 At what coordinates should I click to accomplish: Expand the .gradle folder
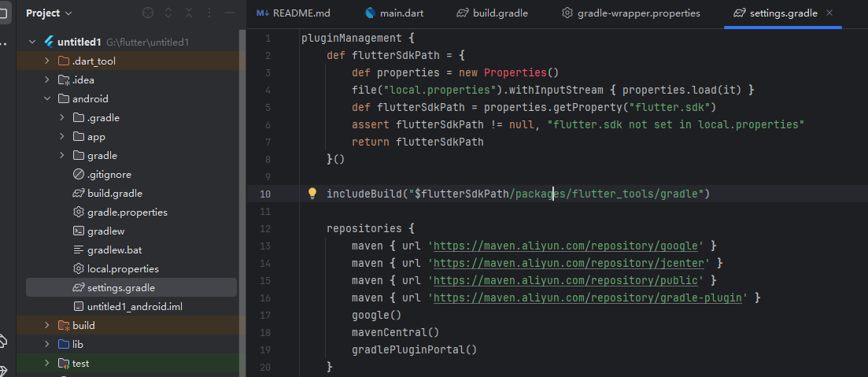(x=62, y=118)
